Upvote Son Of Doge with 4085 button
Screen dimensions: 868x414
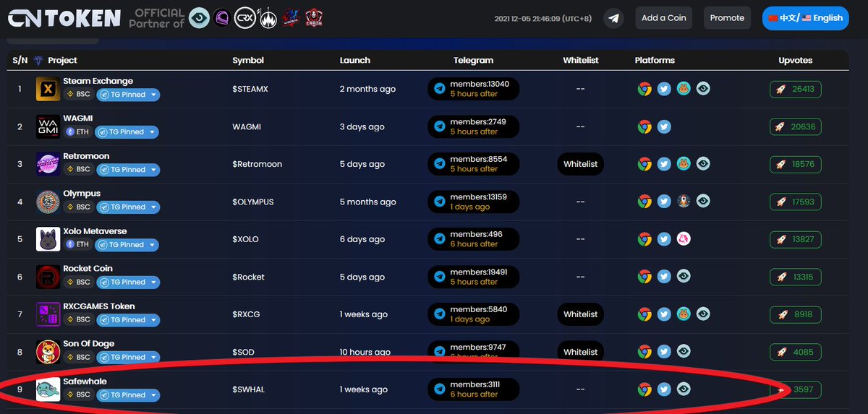point(796,353)
